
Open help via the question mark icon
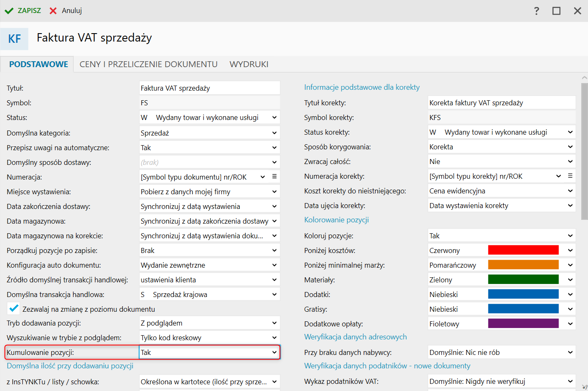(536, 11)
